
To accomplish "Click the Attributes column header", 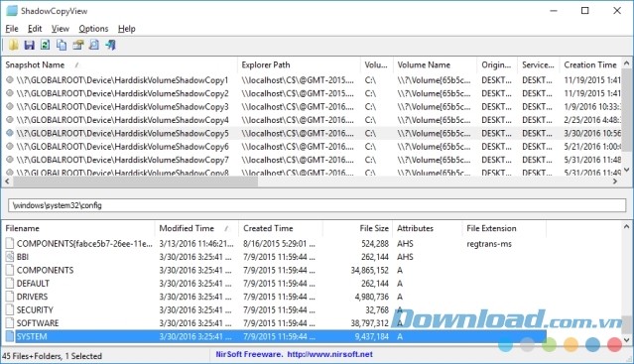I will pyautogui.click(x=427, y=228).
